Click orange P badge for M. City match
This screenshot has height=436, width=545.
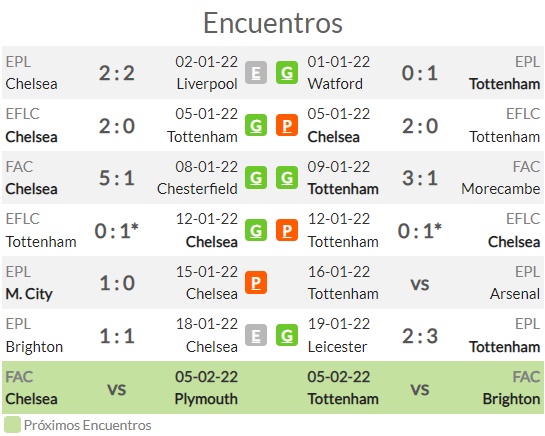(x=256, y=283)
